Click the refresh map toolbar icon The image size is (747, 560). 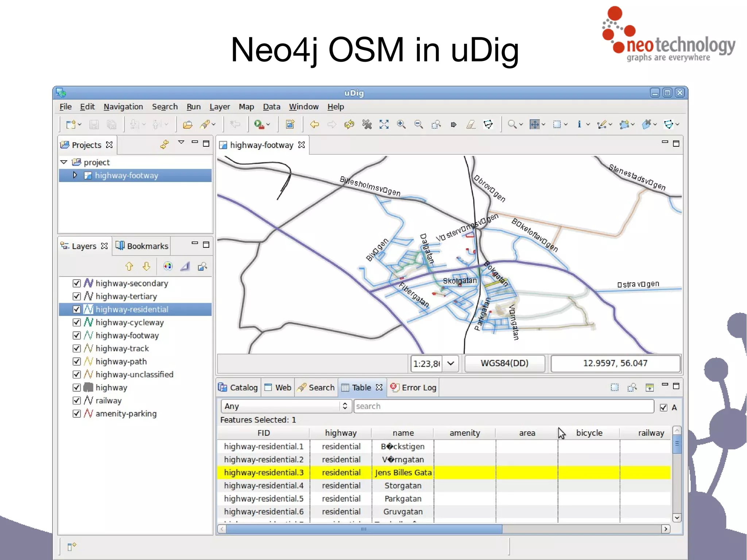(x=349, y=125)
